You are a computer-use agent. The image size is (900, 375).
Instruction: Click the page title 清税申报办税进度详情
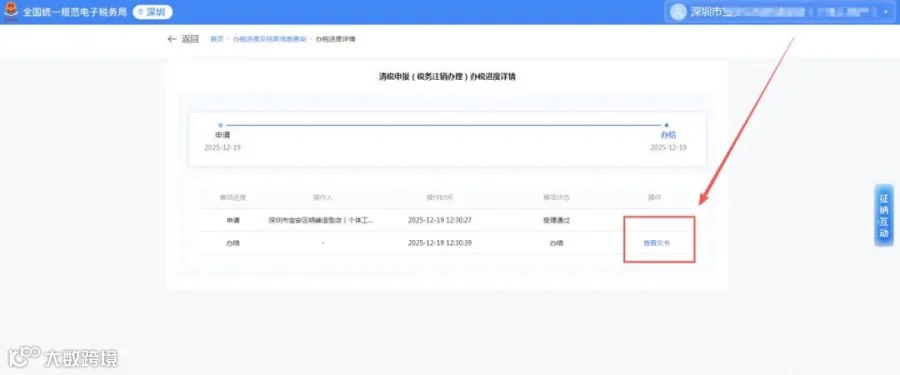(447, 76)
